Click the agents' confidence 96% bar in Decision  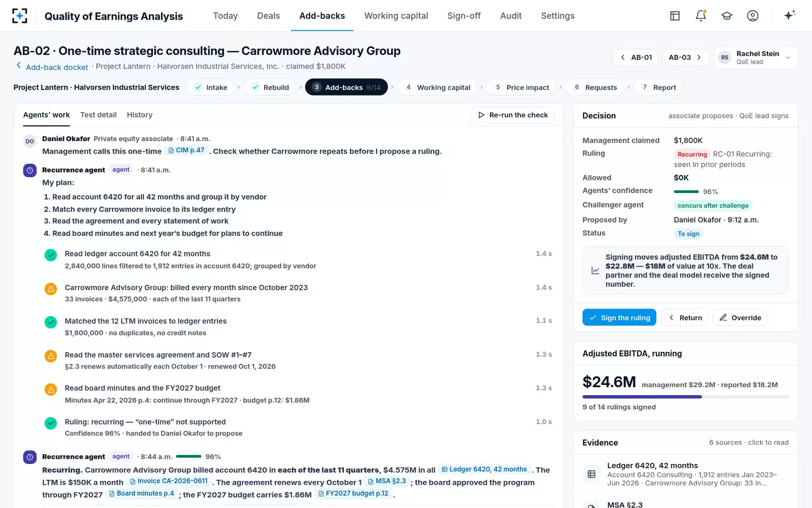686,192
